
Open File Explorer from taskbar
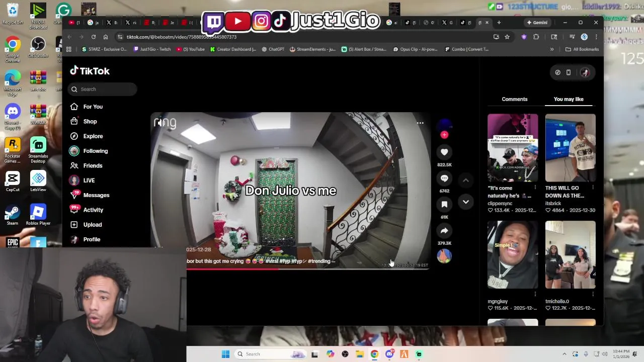pyautogui.click(x=360, y=354)
